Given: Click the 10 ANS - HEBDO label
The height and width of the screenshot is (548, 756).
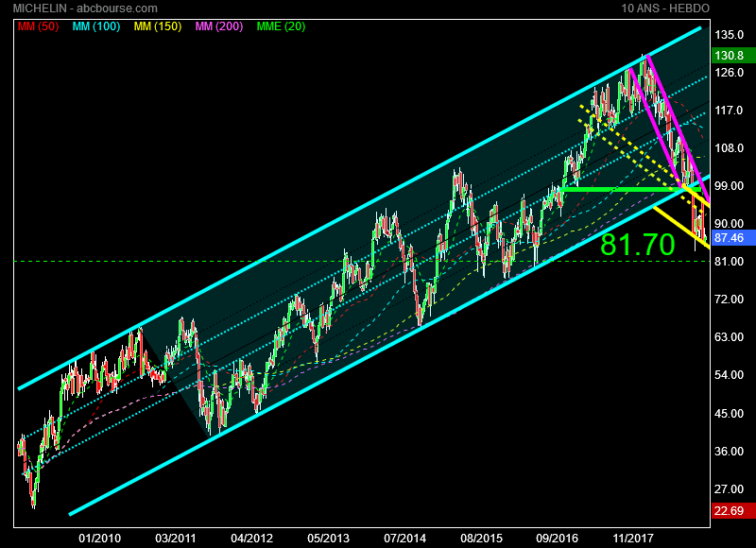Looking at the screenshot, I should click(665, 9).
